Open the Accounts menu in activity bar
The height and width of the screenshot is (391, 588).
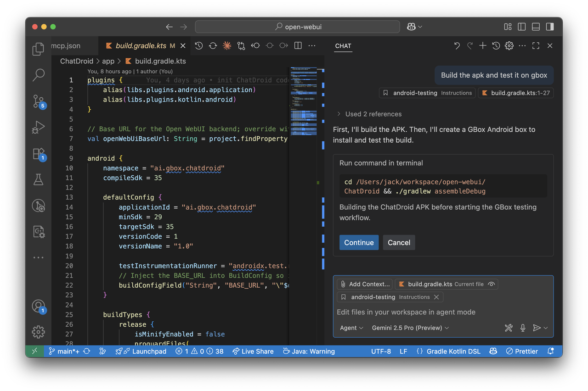(x=39, y=306)
